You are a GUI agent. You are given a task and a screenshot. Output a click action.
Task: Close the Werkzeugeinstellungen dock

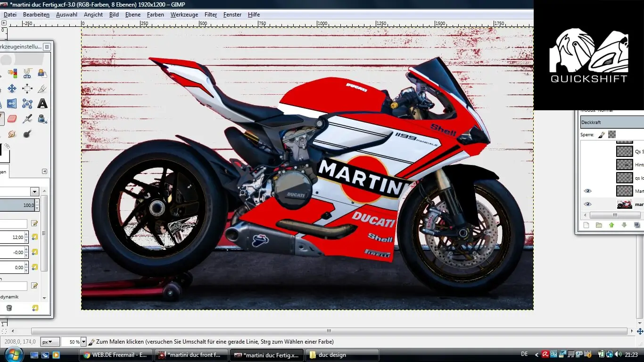pyautogui.click(x=47, y=47)
